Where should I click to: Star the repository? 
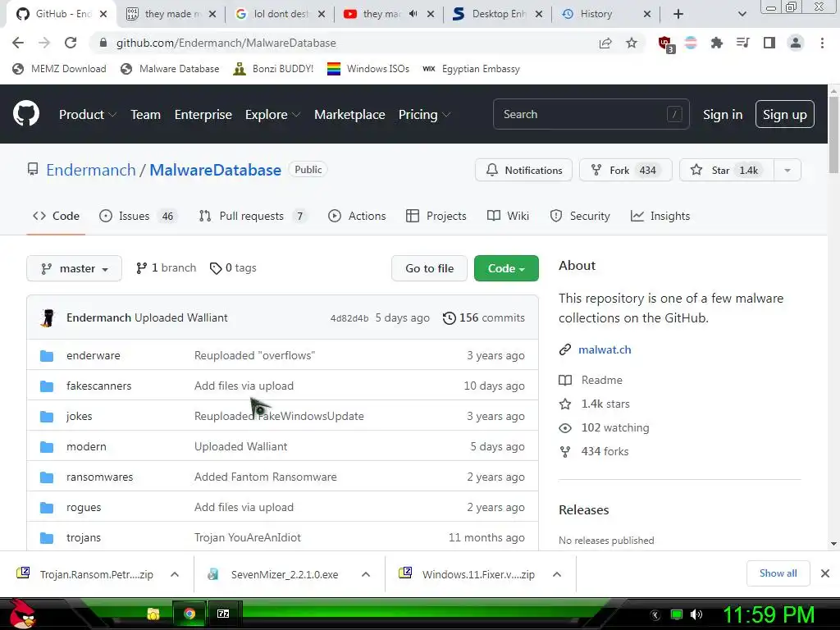[727, 171]
